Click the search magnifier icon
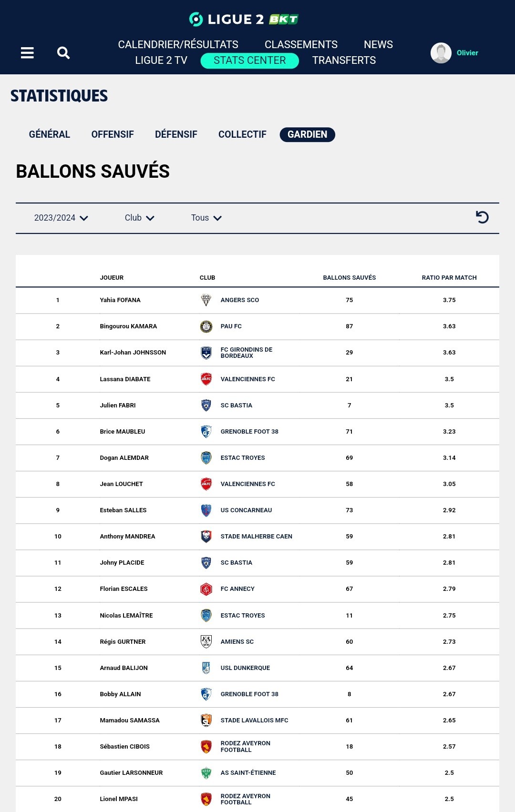515x812 pixels. pos(63,53)
